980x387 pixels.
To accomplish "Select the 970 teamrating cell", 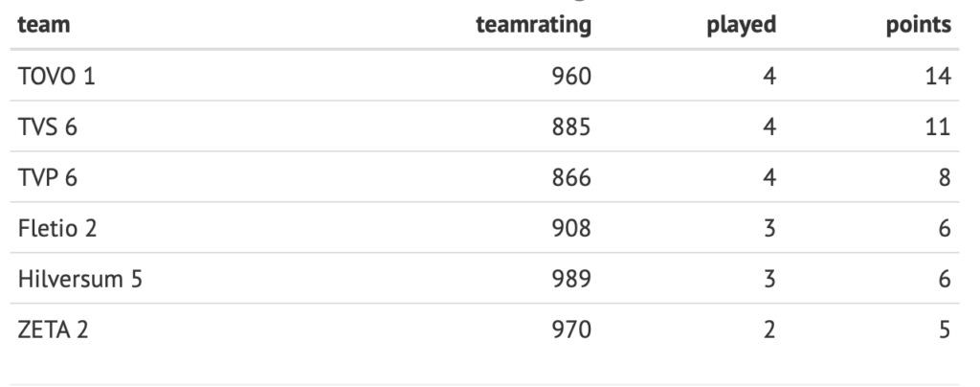I will [572, 330].
